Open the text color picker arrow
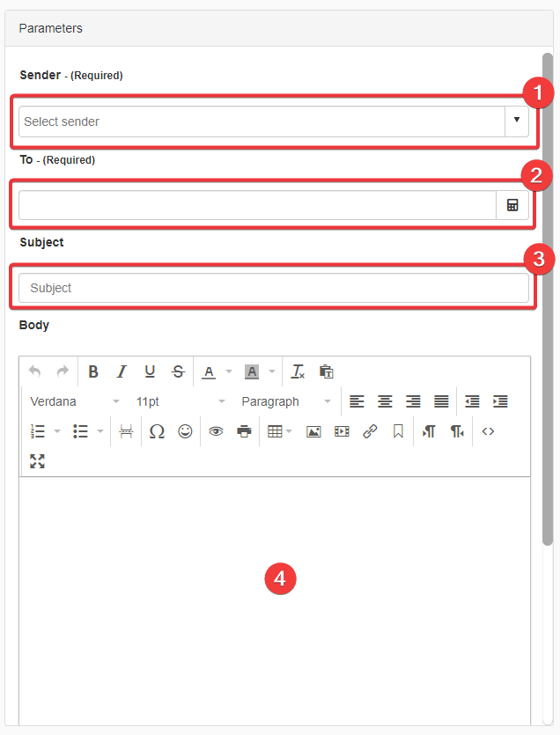 coord(229,371)
